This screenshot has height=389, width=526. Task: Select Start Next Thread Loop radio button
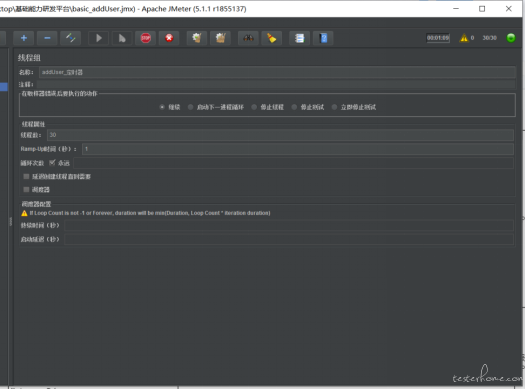tap(190, 107)
